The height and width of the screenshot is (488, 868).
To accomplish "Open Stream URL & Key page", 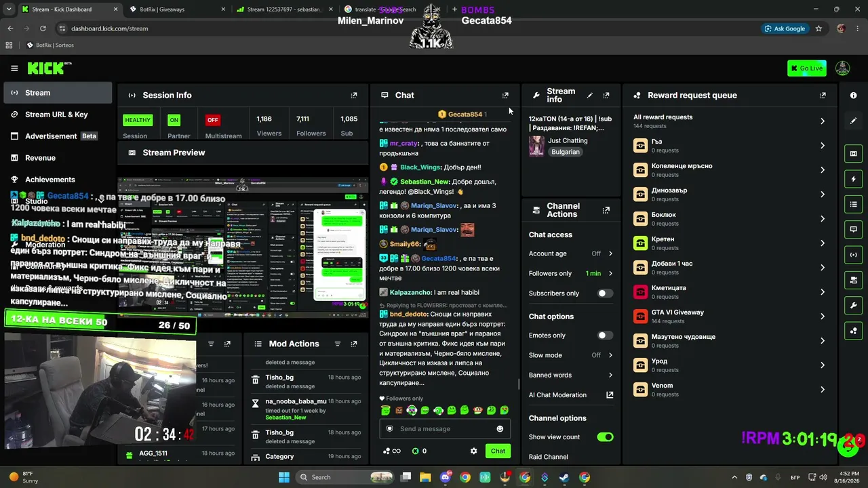I will pyautogui.click(x=58, y=115).
